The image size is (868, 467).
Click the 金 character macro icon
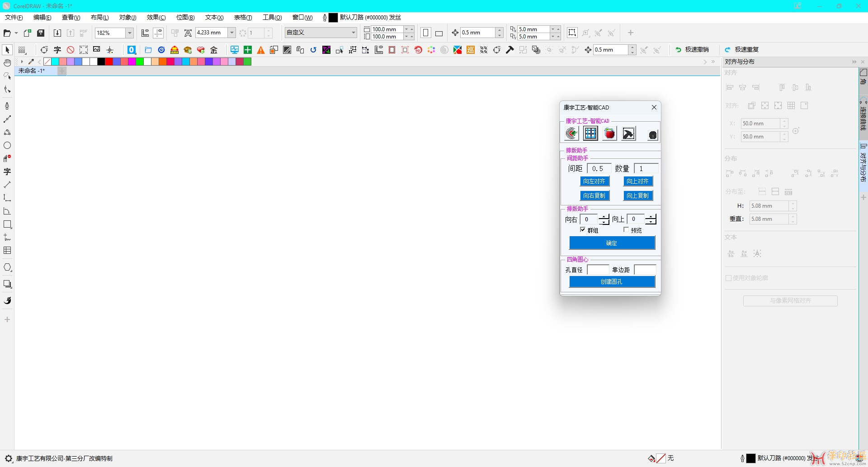pyautogui.click(x=214, y=50)
